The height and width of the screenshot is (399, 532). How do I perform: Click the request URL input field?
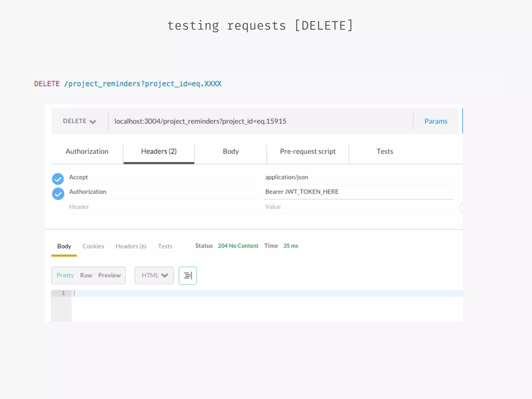click(260, 121)
